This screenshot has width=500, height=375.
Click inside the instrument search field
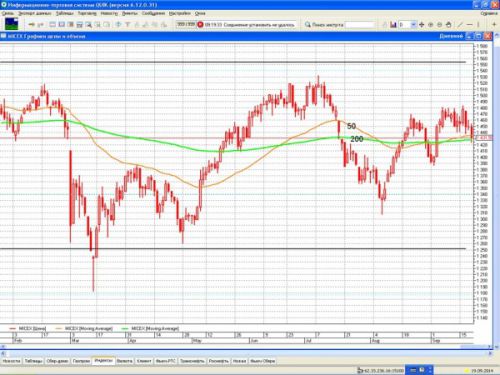(x=360, y=25)
